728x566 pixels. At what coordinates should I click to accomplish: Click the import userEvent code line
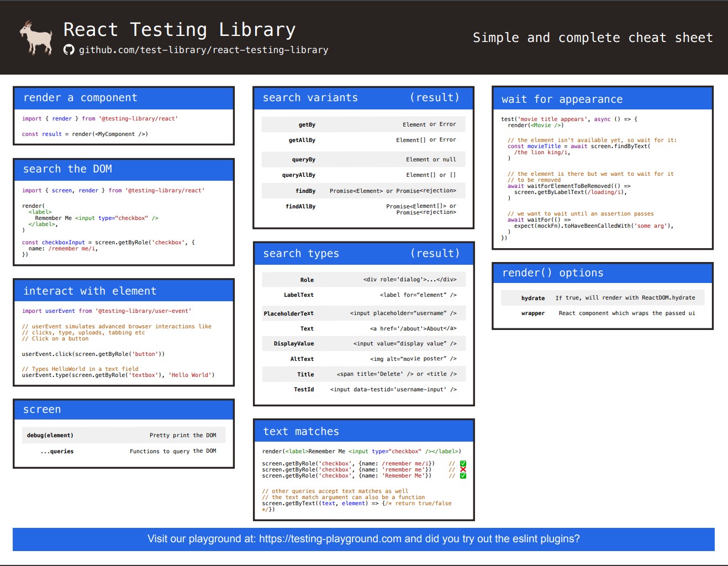pos(107,311)
